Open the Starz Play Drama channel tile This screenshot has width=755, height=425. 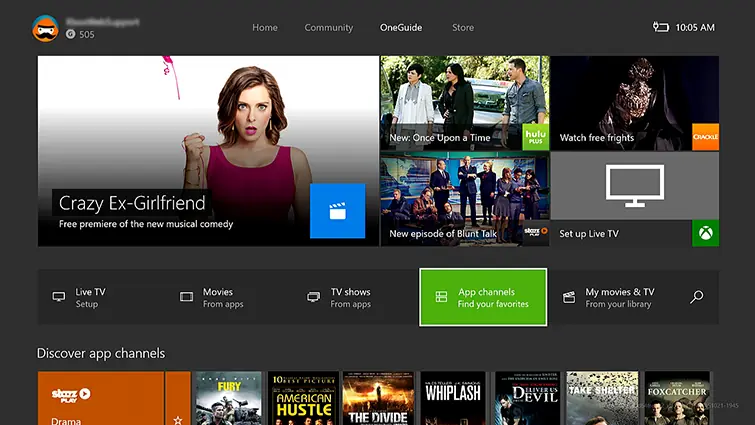(x=101, y=399)
